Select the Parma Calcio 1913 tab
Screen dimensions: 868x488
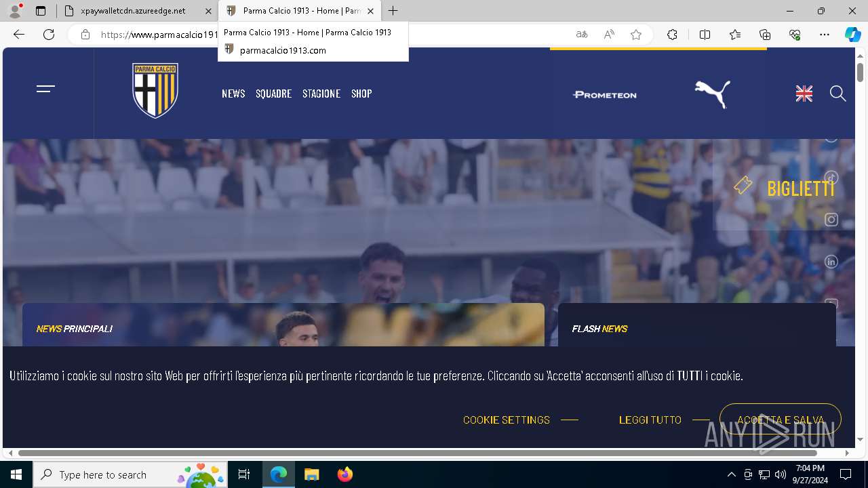[300, 11]
